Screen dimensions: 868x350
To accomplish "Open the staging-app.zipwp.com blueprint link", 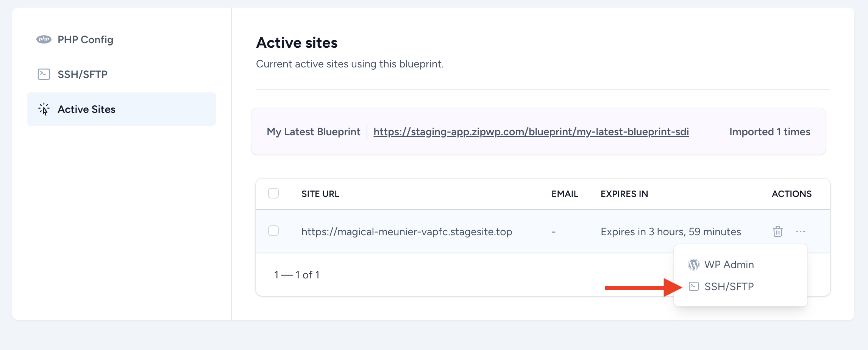I will 531,131.
